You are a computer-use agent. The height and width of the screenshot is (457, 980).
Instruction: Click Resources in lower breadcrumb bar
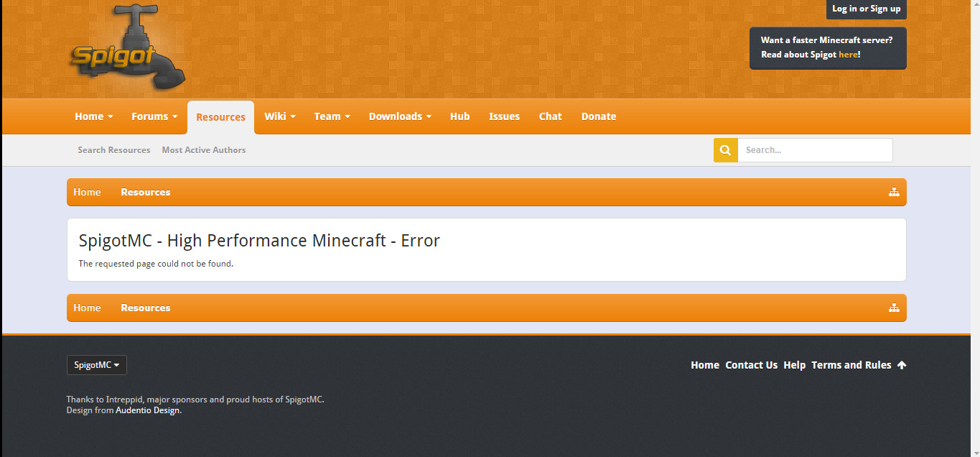coord(146,308)
